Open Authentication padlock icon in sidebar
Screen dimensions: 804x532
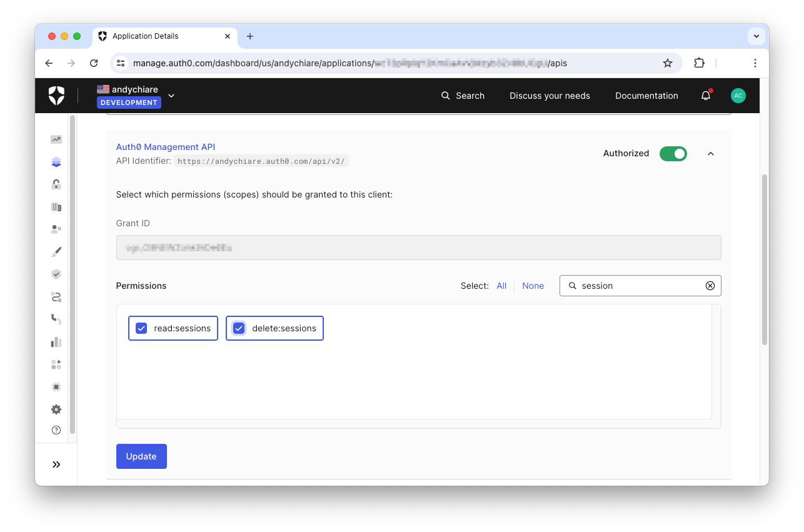pyautogui.click(x=56, y=184)
